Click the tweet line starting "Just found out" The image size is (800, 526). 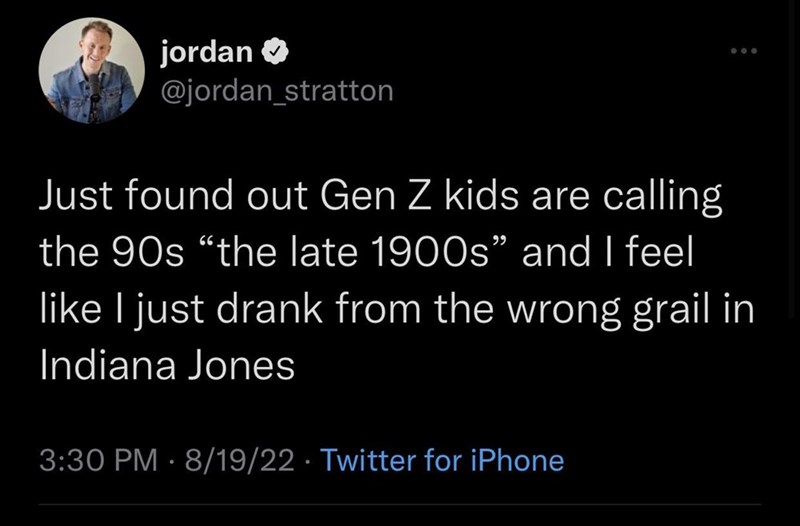pos(379,197)
